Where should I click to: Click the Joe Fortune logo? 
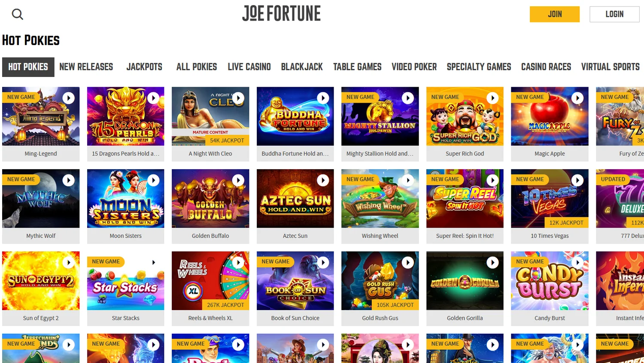pyautogui.click(x=281, y=13)
